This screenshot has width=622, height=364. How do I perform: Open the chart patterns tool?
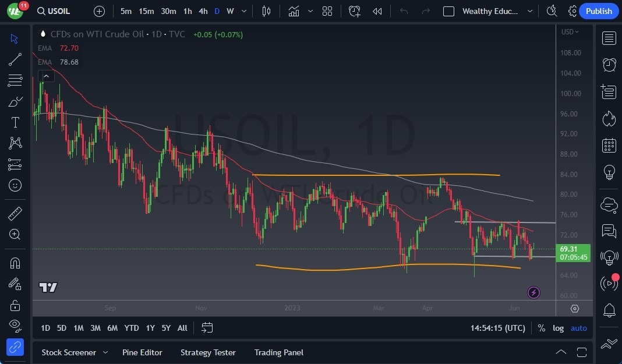pos(15,143)
